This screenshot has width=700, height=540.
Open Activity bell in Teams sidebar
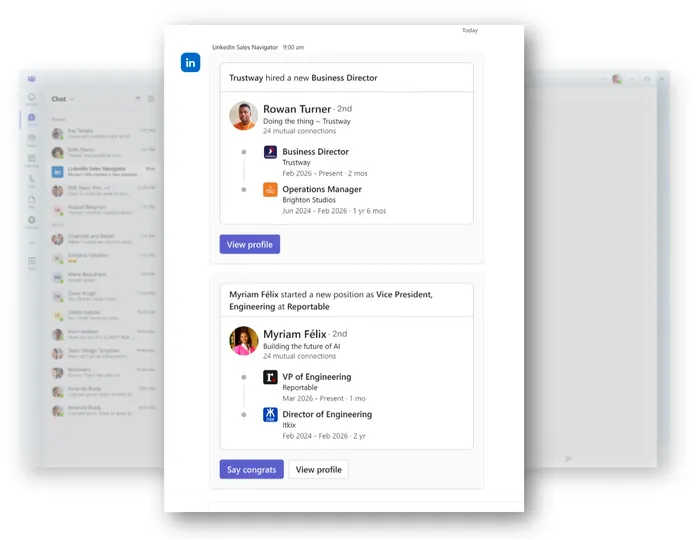tap(32, 99)
